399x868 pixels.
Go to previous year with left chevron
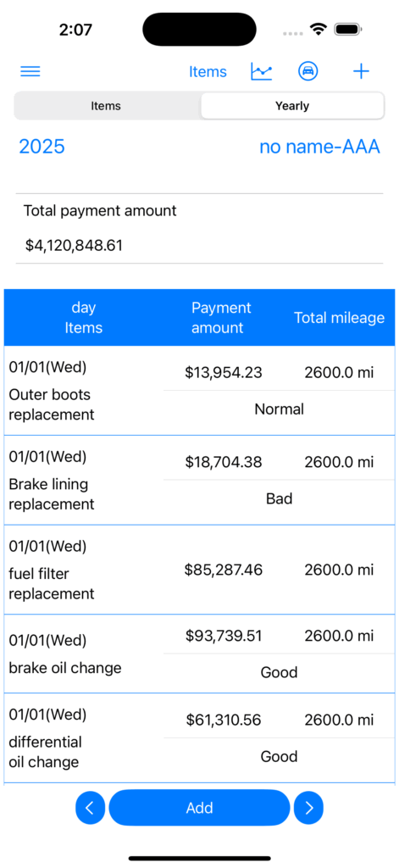(90, 808)
